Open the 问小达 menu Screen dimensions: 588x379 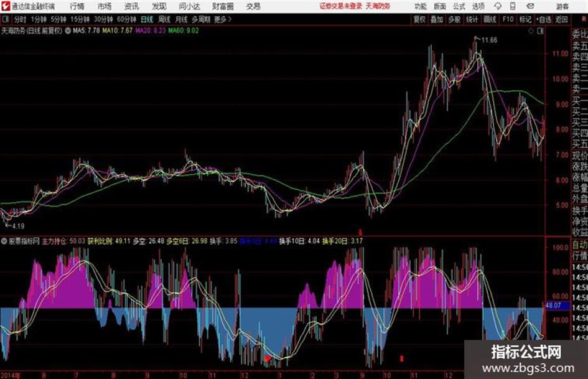click(189, 6)
